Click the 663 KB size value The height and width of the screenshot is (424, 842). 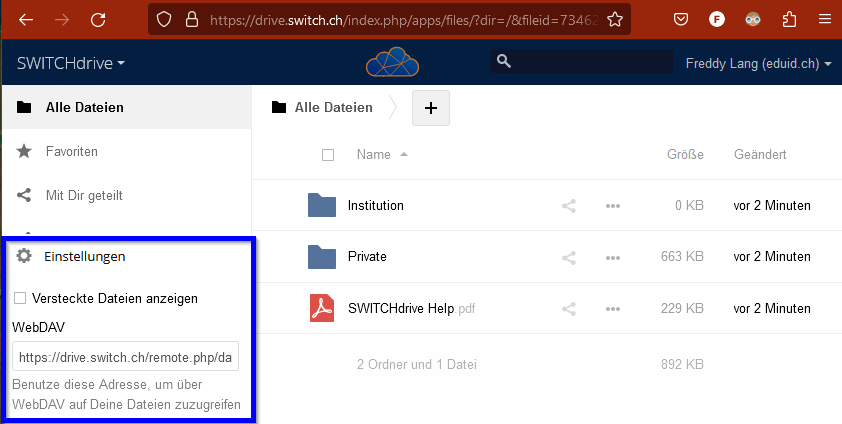tap(682, 257)
